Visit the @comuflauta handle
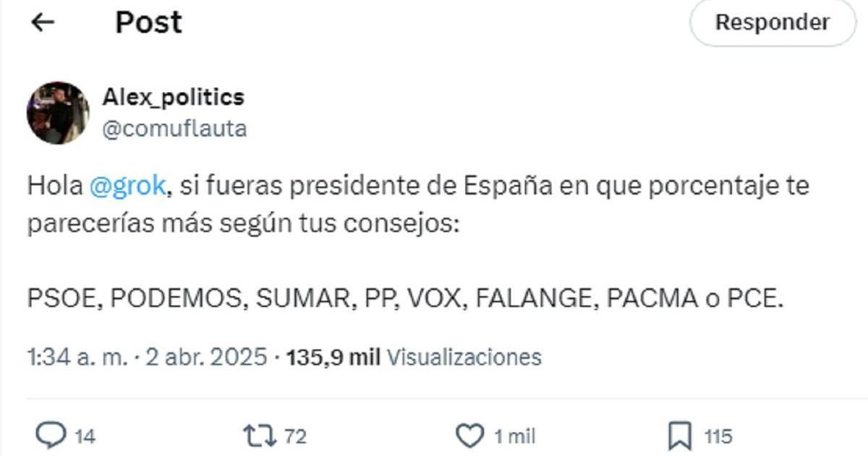The image size is (868, 456). pyautogui.click(x=174, y=129)
